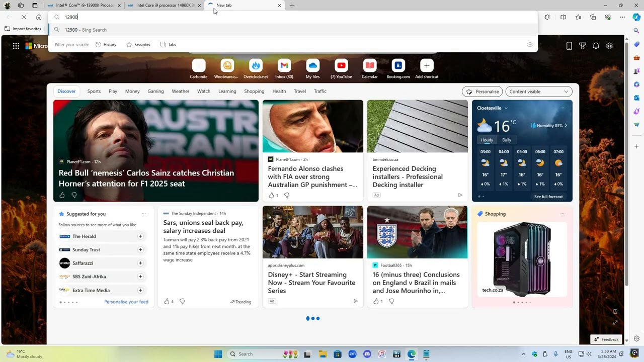This screenshot has width=644, height=362.
Task: Open the Carbonite shortcut
Action: [199, 69]
